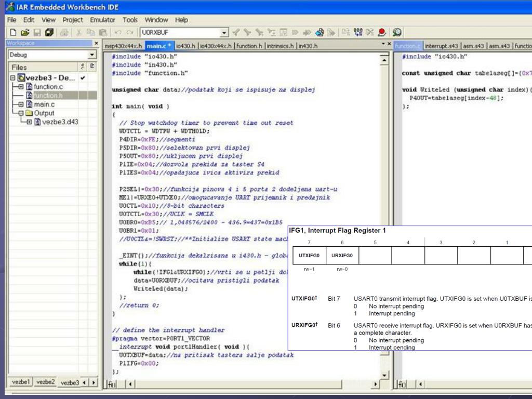
Task: Expand the main.c tree node
Action: [21, 104]
